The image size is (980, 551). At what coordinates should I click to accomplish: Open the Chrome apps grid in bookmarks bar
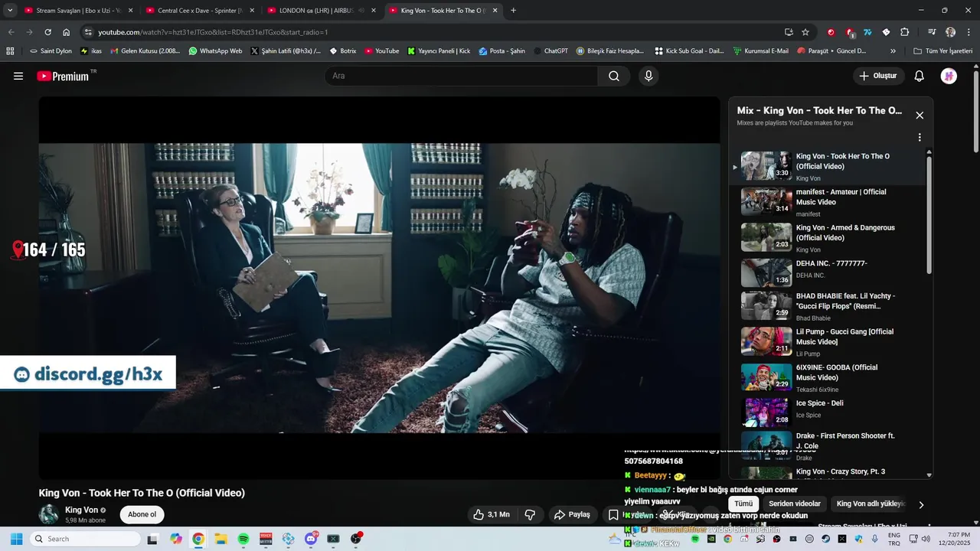point(10,51)
